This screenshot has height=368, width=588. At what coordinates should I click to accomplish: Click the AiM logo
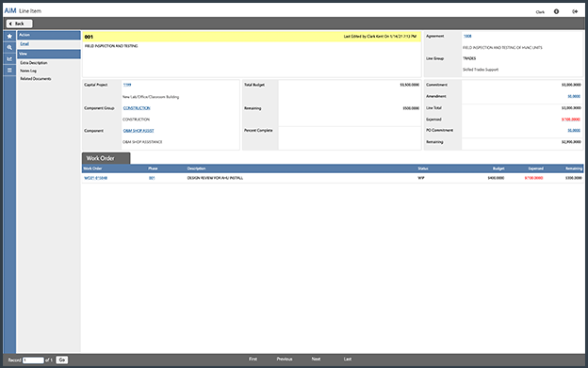click(x=10, y=11)
